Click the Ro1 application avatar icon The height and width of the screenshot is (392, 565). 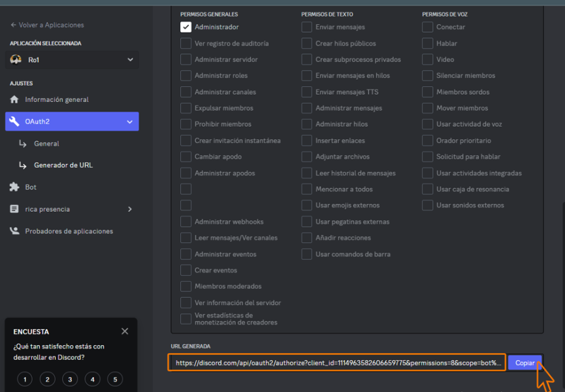coord(16,59)
